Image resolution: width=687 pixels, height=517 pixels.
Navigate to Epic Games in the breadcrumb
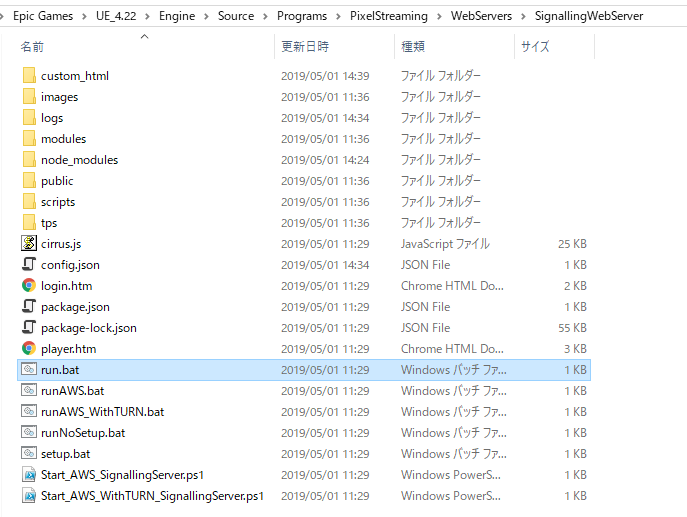pos(43,16)
